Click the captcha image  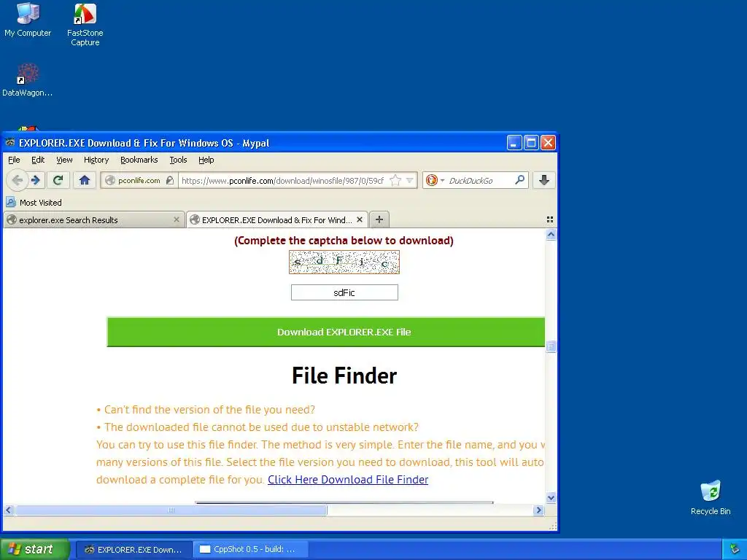(x=344, y=262)
